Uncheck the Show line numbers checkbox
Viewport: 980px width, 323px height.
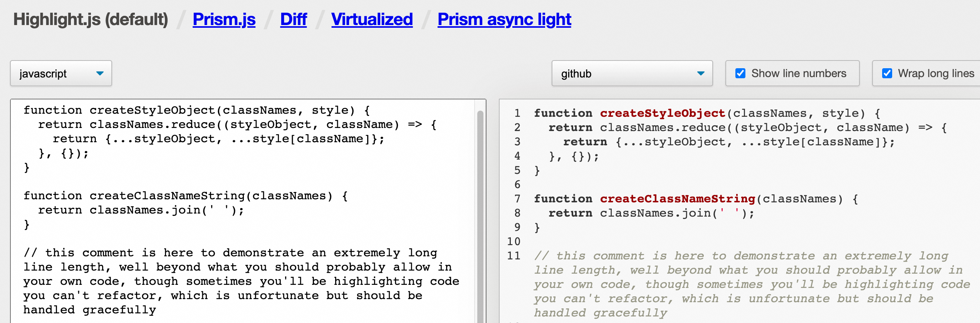[740, 73]
